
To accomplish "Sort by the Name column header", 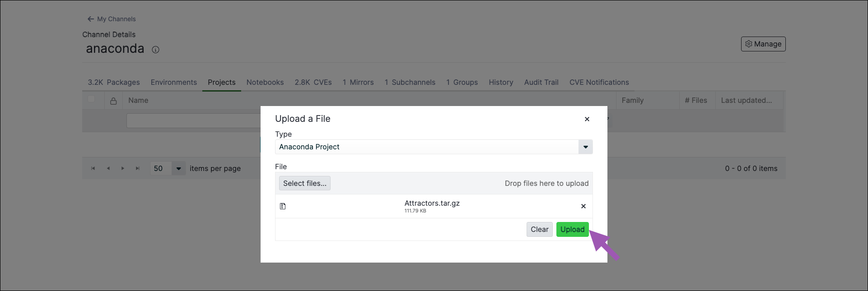I will (138, 100).
